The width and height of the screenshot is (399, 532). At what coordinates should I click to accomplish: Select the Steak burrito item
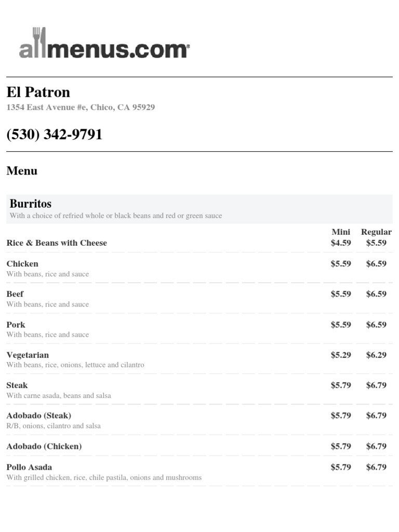tap(17, 385)
